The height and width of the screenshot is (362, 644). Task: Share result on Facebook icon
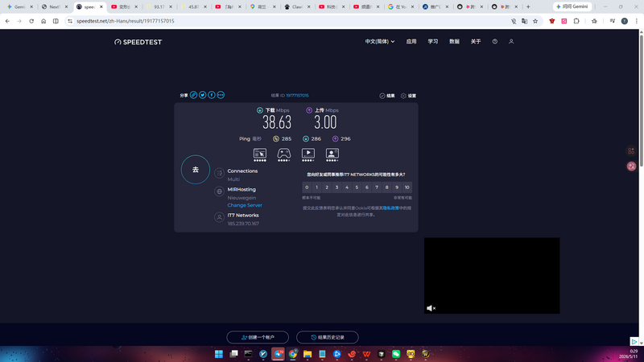point(212,95)
